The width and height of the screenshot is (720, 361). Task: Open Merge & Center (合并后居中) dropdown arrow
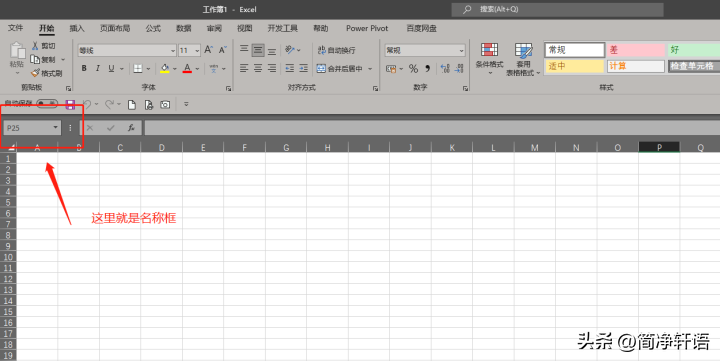click(x=370, y=68)
